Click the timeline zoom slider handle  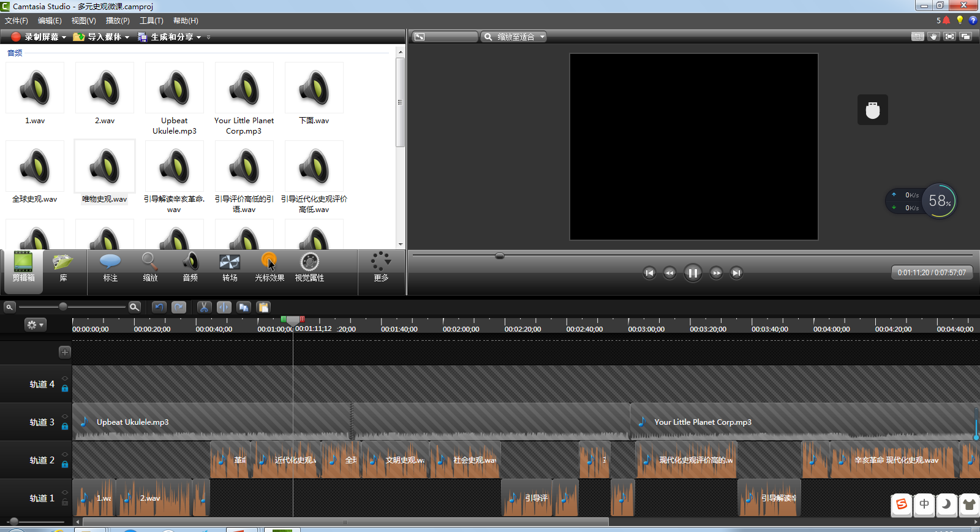click(62, 306)
